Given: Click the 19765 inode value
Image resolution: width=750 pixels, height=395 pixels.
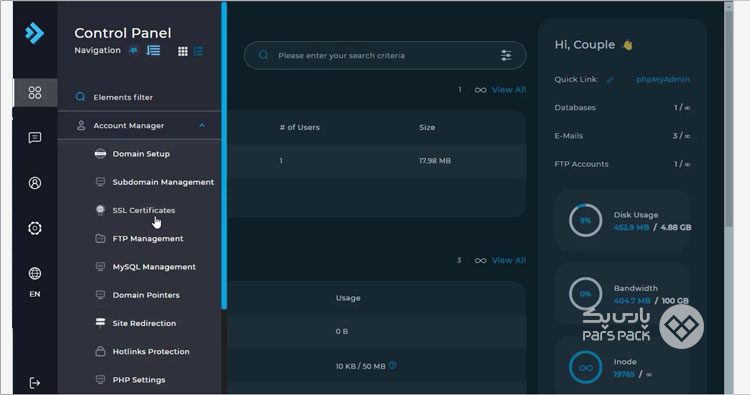Looking at the screenshot, I should pyautogui.click(x=624, y=374).
